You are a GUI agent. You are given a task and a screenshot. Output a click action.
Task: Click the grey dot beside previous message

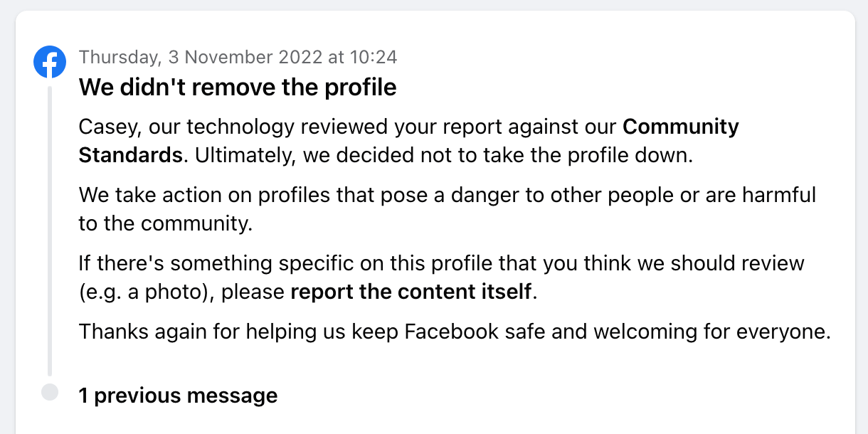point(49,392)
